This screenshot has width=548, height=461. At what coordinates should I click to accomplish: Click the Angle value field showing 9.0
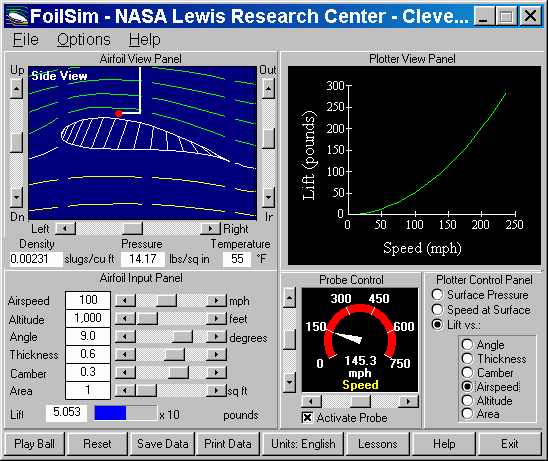(88, 336)
